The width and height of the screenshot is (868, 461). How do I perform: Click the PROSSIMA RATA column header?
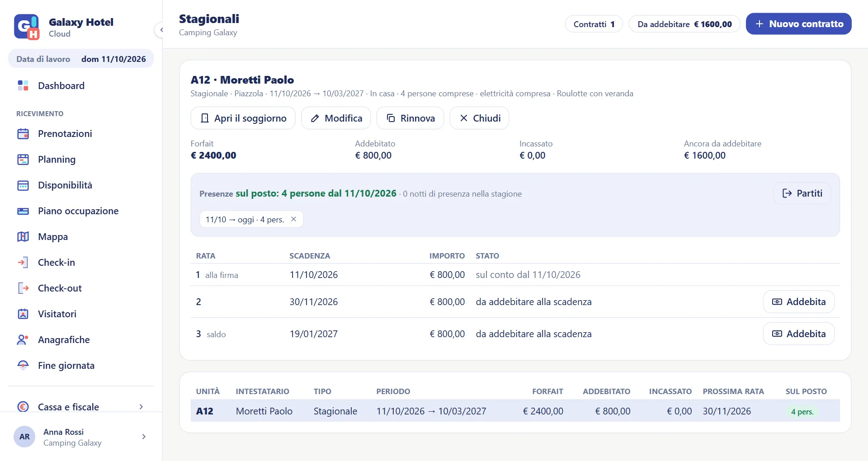coord(733,391)
